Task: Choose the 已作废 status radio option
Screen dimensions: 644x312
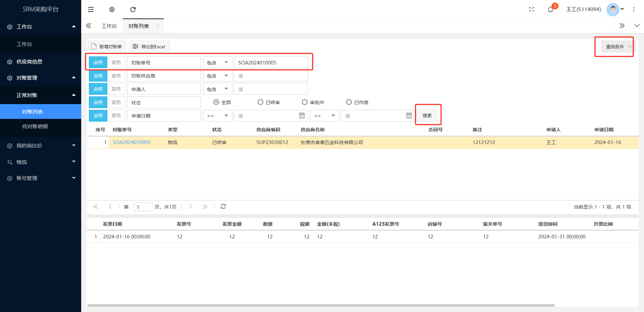Action: tap(349, 102)
